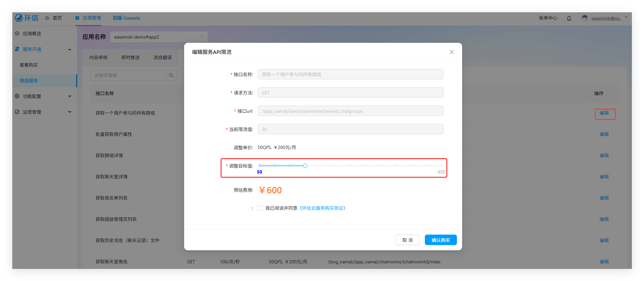644x281 pixels.
Task: Click the 确认购买 button
Action: point(441,240)
